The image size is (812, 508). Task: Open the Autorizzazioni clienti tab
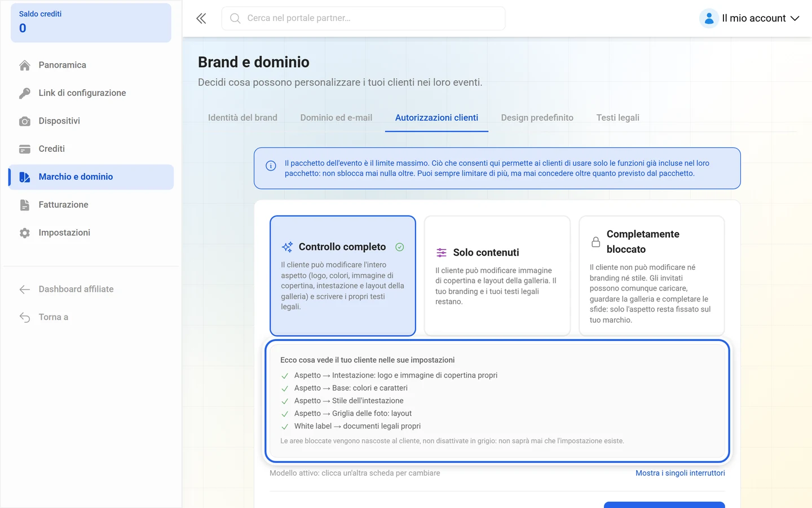pos(436,118)
